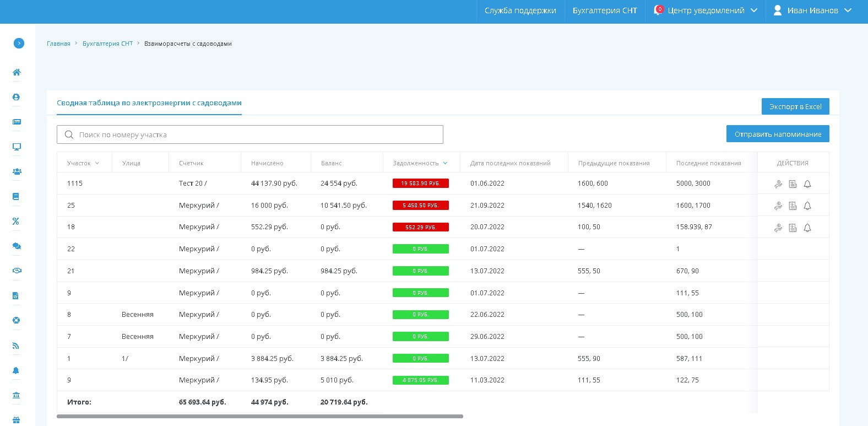The image size is (868, 426).
Task: Click the Дата последних показаний column header
Action: 511,163
